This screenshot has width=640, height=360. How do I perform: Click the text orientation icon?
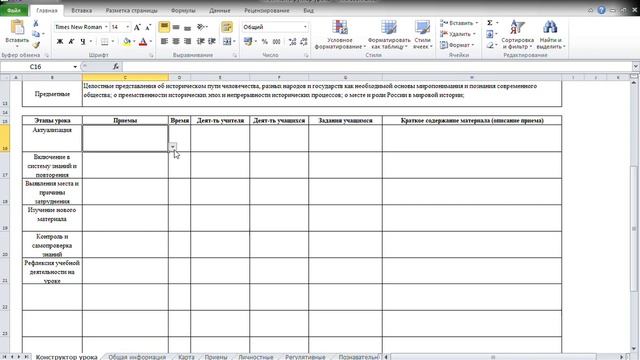point(201,27)
